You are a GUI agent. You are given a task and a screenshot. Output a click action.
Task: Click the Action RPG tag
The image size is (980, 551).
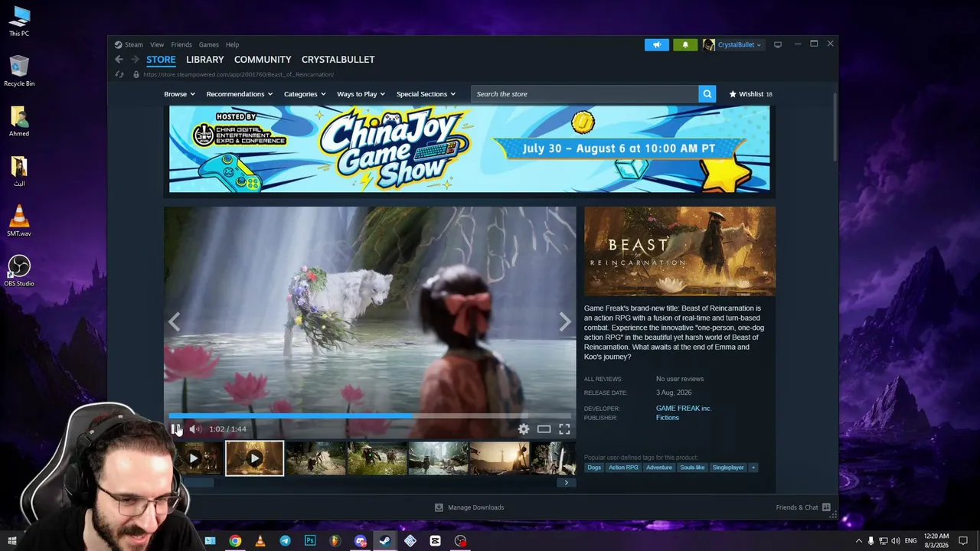623,468
